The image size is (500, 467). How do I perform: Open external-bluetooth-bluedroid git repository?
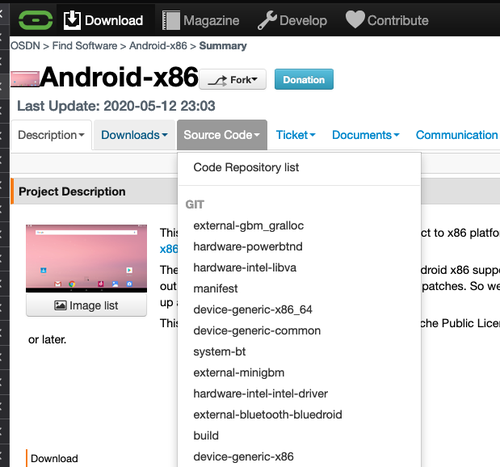point(299,415)
